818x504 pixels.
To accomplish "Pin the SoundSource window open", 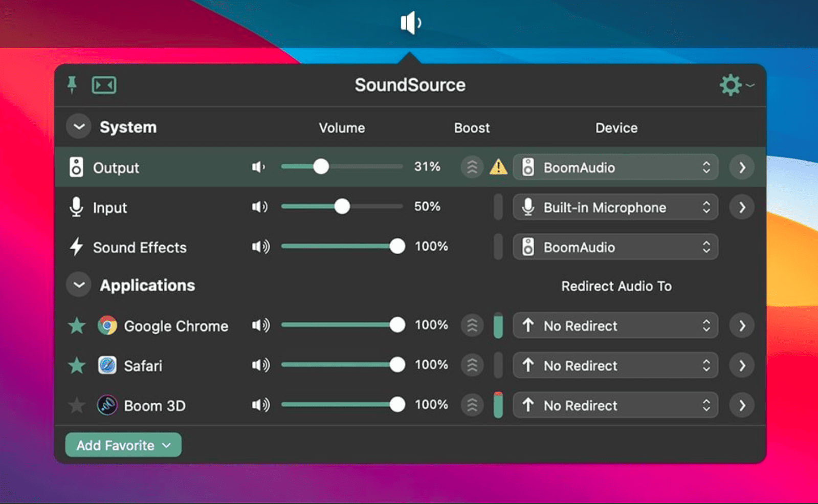I will (x=72, y=85).
